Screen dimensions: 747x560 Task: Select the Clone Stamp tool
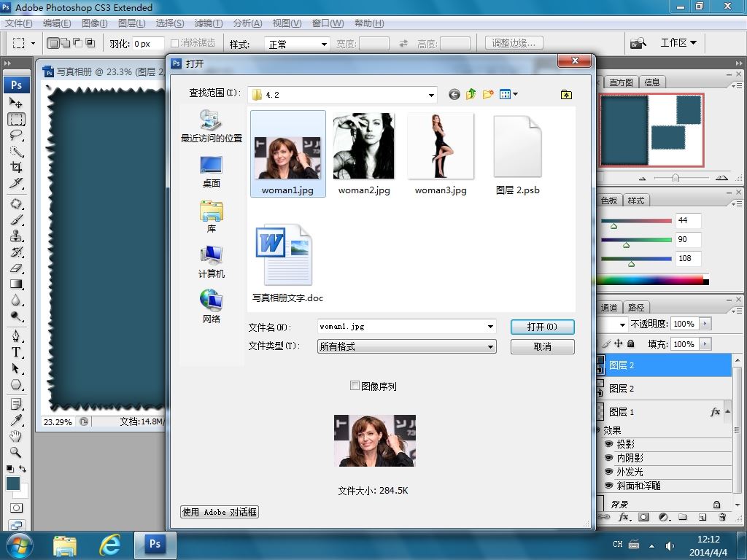click(16, 236)
